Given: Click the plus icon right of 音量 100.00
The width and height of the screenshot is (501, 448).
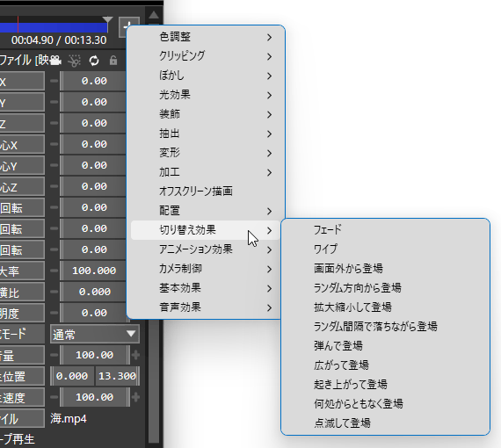Looking at the screenshot, I should [x=135, y=355].
